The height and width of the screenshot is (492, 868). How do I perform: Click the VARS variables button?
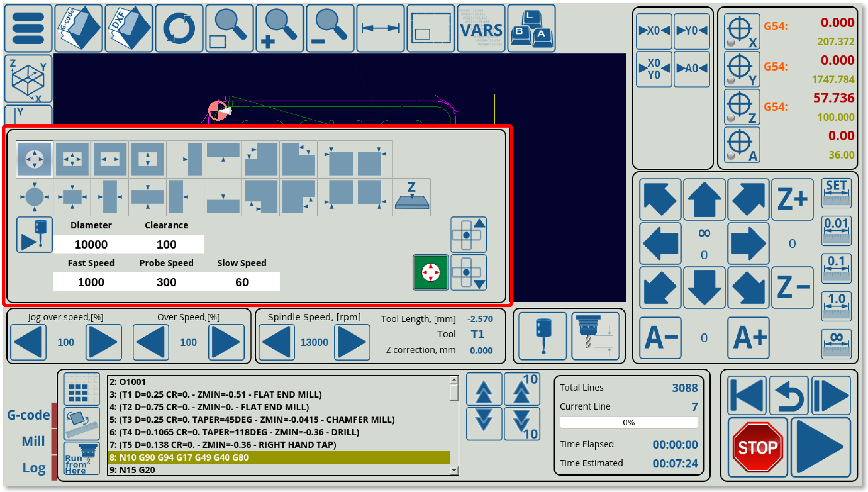pos(481,28)
